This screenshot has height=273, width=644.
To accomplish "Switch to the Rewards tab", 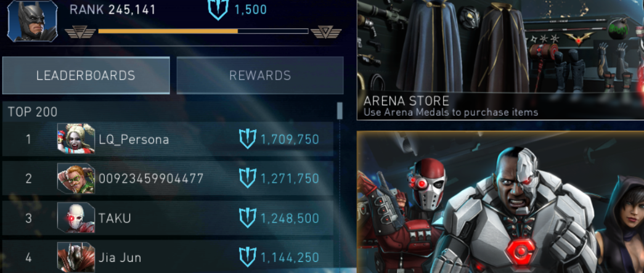I will pos(260,75).
